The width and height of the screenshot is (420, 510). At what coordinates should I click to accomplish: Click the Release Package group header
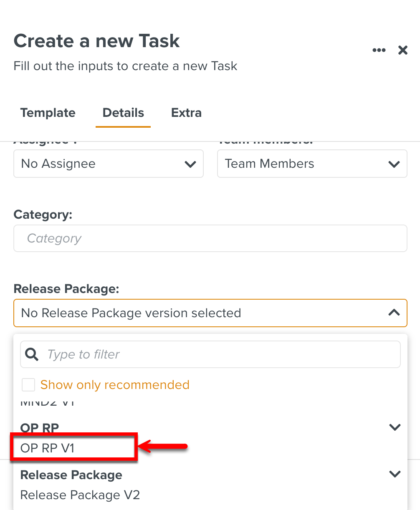pyautogui.click(x=71, y=475)
